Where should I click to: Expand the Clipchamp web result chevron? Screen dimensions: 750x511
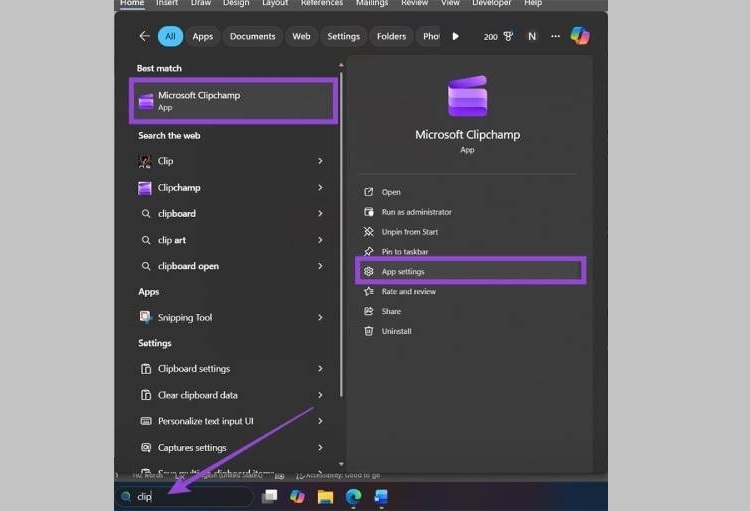(320, 188)
